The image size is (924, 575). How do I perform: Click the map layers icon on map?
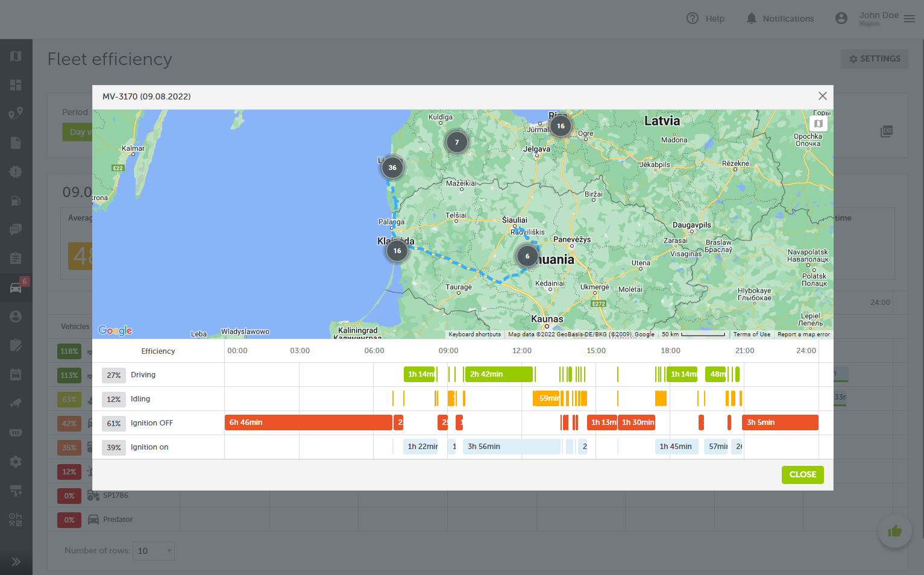click(x=818, y=124)
